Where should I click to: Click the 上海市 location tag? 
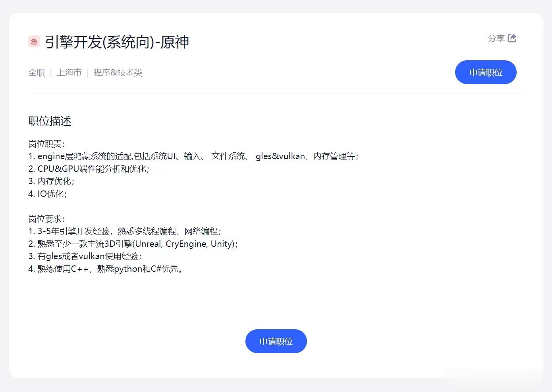pyautogui.click(x=69, y=73)
